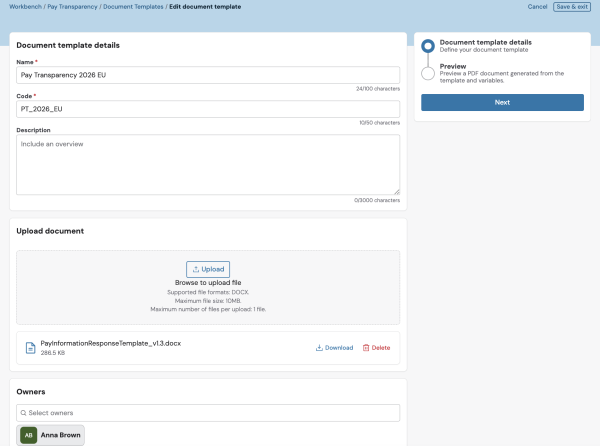600x446 pixels.
Task: Click the Description text area
Action: pos(208,164)
